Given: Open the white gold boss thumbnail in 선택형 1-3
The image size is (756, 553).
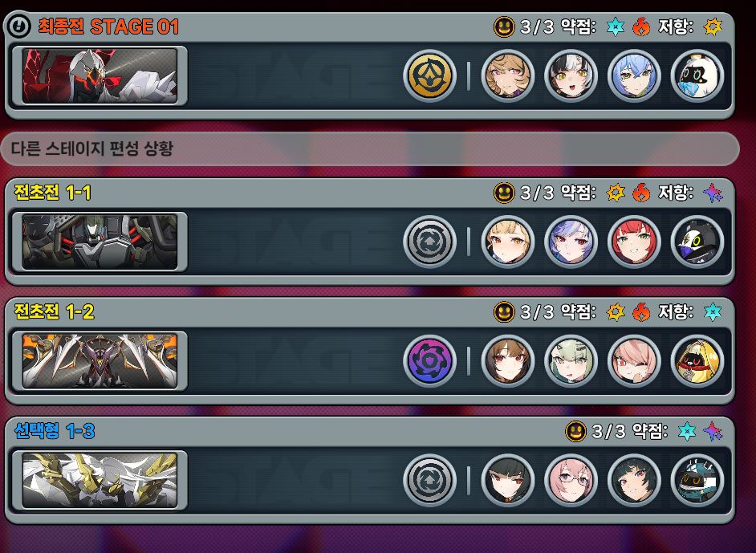Looking at the screenshot, I should (100, 481).
